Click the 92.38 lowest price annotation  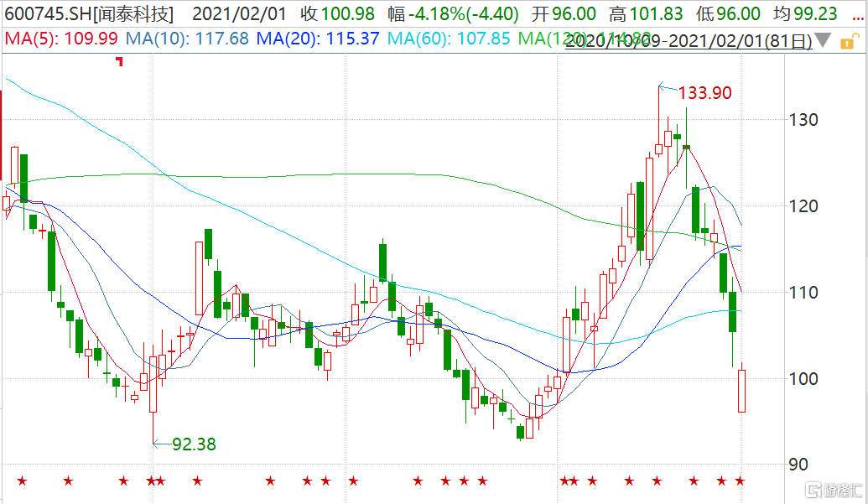pos(194,444)
